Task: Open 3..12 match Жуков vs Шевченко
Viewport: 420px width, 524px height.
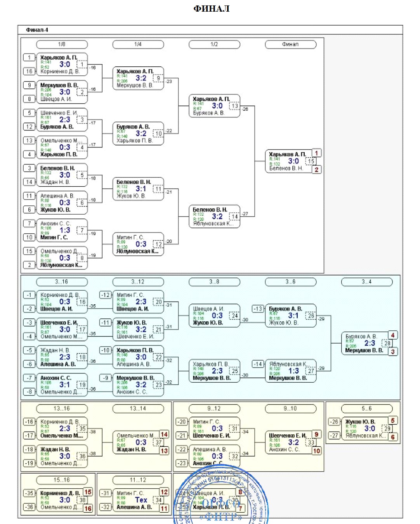Action: pyautogui.click(x=138, y=330)
